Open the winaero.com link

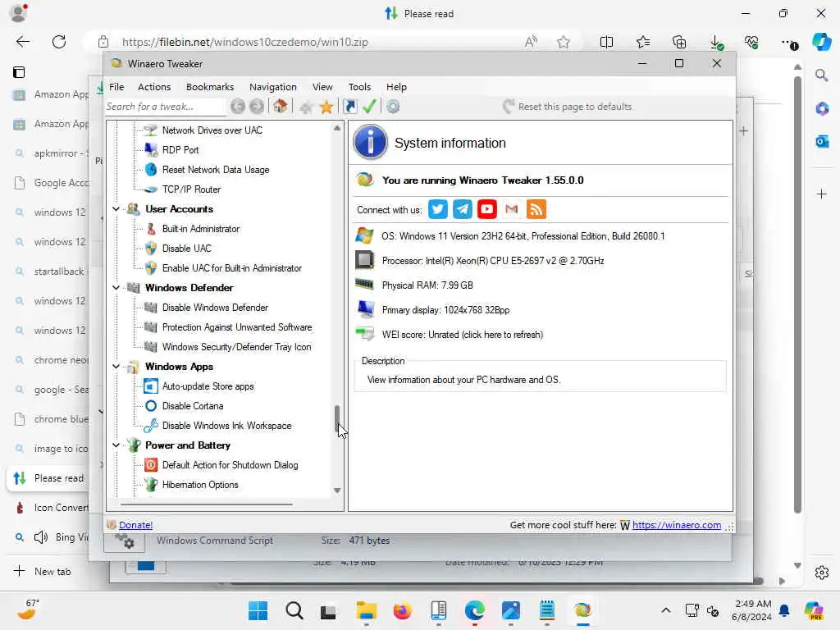click(x=677, y=525)
